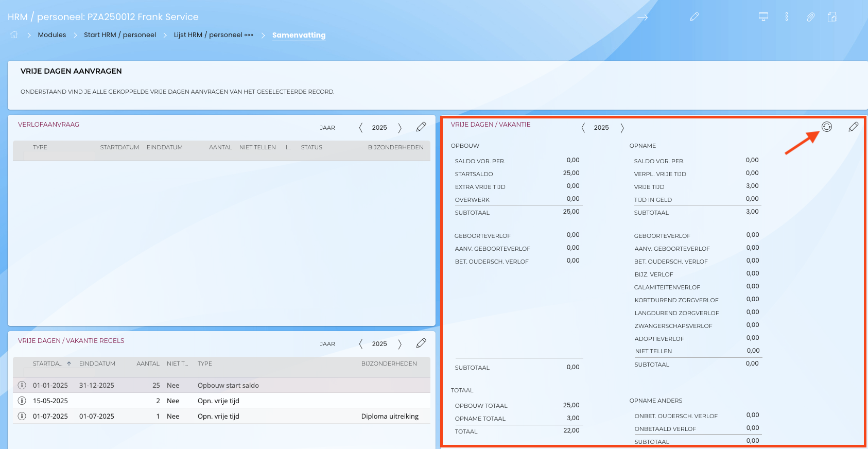The width and height of the screenshot is (868, 449).
Task: Sort Vakantie regels by BIJZONDERHEDEN column
Action: (389, 364)
